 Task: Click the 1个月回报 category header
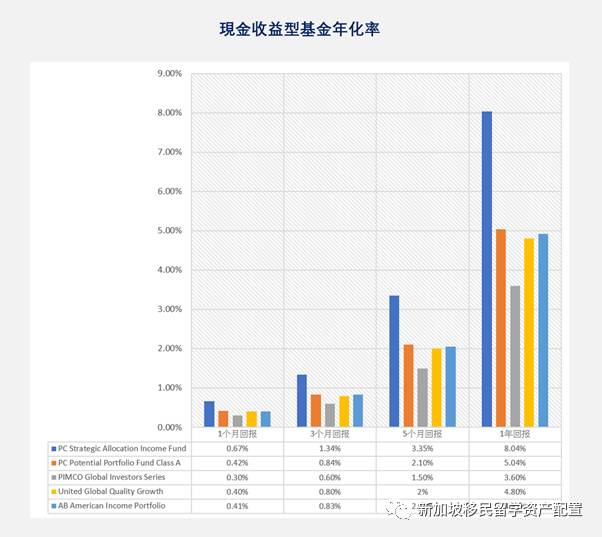point(237,434)
